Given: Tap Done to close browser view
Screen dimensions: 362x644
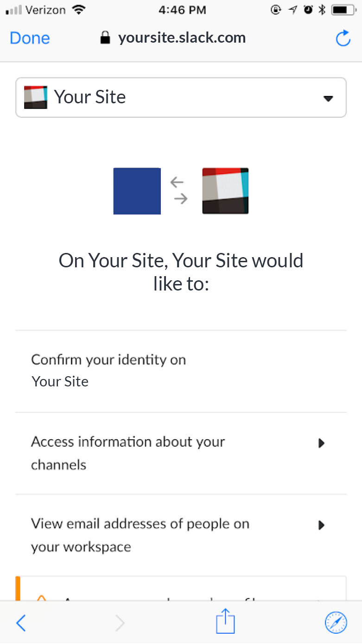Looking at the screenshot, I should click(30, 38).
